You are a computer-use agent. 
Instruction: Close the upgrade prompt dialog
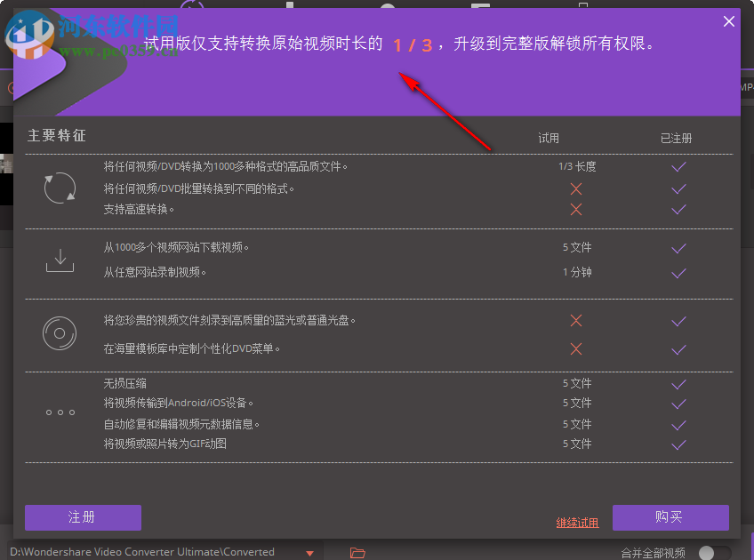(728, 20)
